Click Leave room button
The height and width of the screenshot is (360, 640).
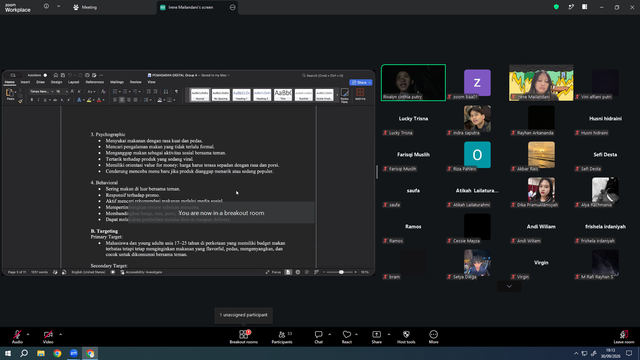point(624,337)
